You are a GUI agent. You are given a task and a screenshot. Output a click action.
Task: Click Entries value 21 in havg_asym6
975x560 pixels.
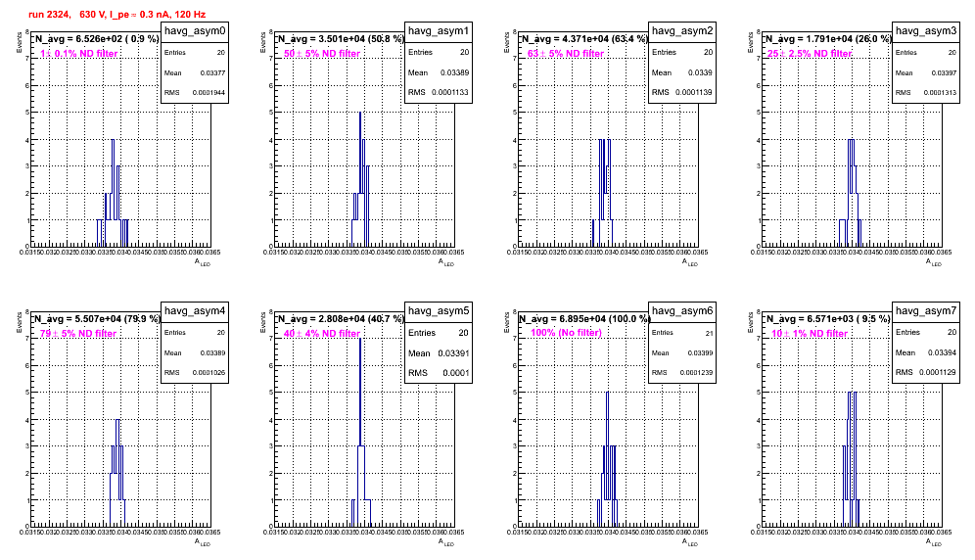(709, 333)
